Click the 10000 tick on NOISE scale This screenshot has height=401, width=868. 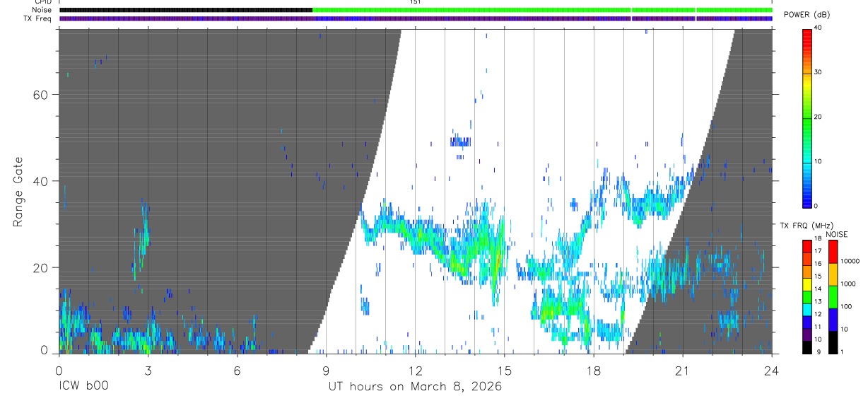pos(852,260)
